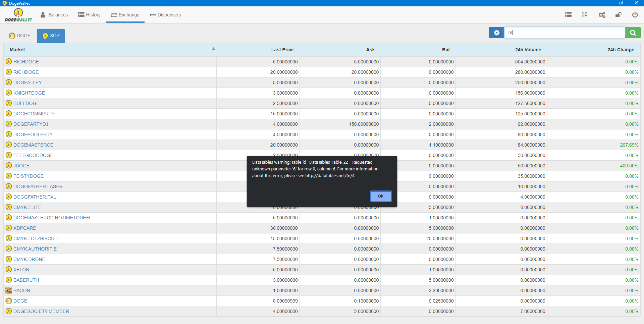Click the 0.09090909 last price for DOGE
This screenshot has height=324, width=644.
285,301
